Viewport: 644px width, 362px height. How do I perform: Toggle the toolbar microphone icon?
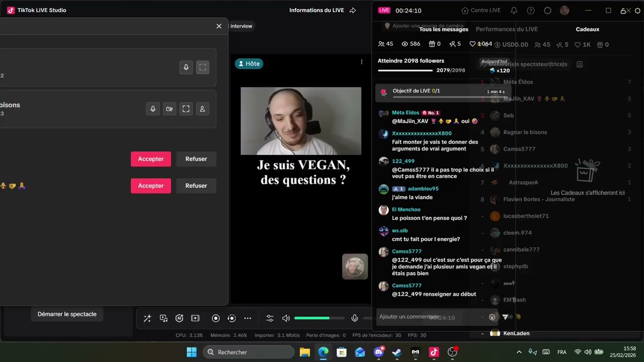355,318
